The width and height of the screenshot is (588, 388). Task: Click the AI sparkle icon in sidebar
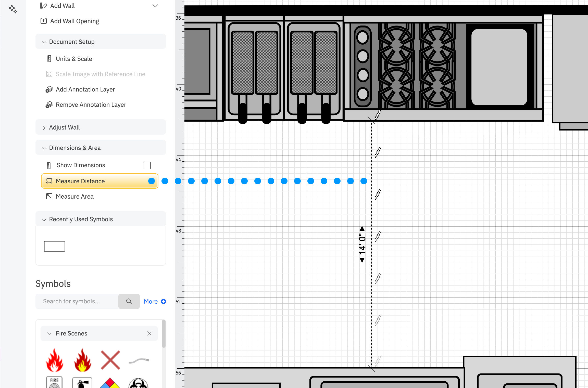click(x=13, y=9)
